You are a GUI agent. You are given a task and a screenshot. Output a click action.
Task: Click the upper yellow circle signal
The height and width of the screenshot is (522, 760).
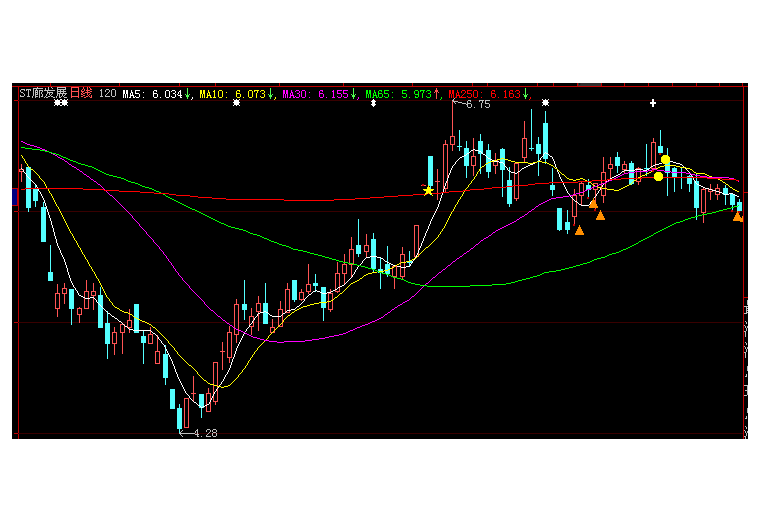[665, 160]
